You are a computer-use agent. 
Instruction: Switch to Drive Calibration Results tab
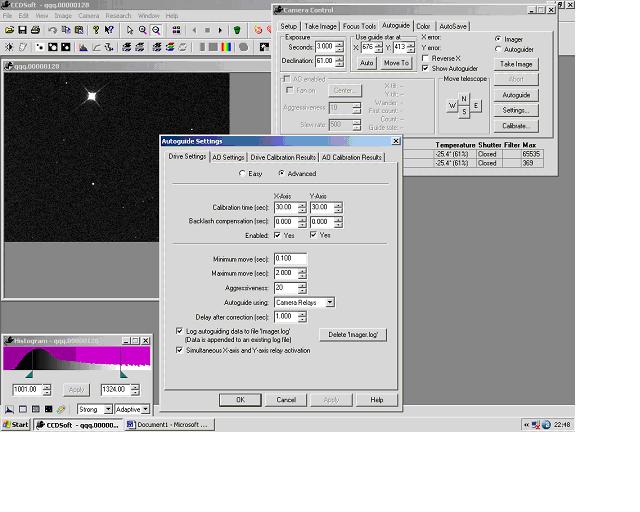coord(283,157)
